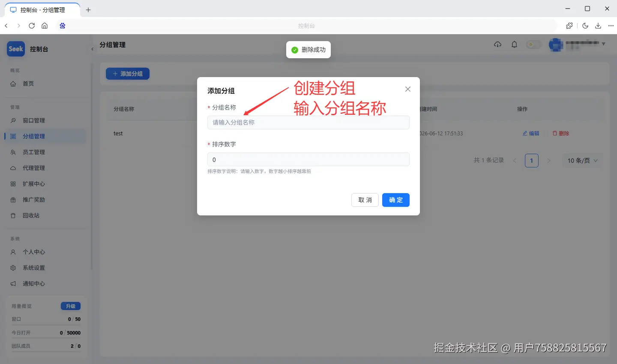Click the 窗口 usage row
The height and width of the screenshot is (364, 617).
coord(46,319)
